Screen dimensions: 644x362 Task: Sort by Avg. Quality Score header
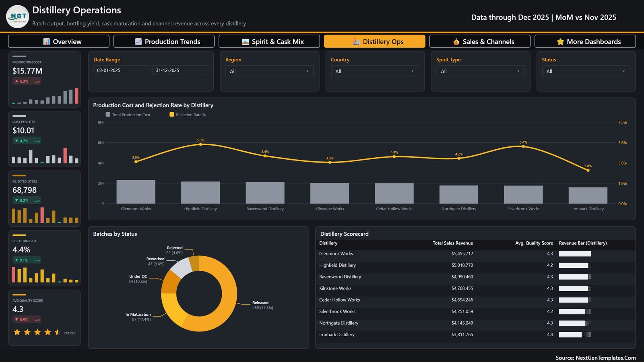point(534,243)
